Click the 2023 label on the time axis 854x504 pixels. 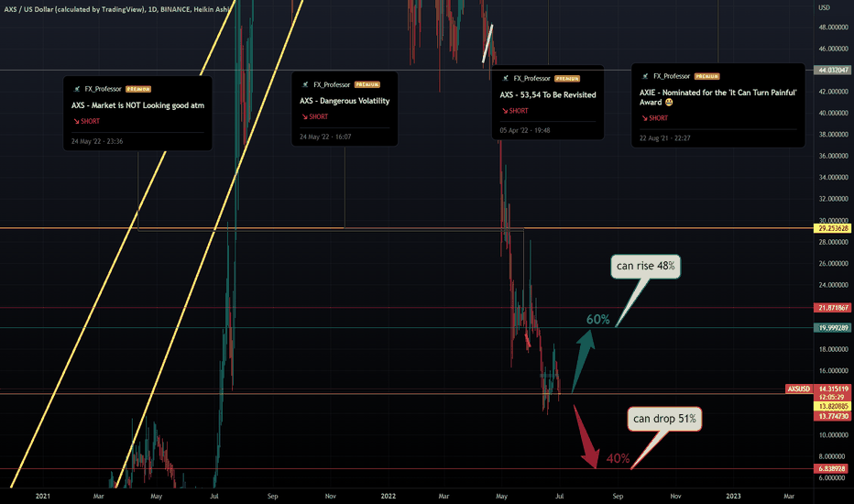click(734, 496)
